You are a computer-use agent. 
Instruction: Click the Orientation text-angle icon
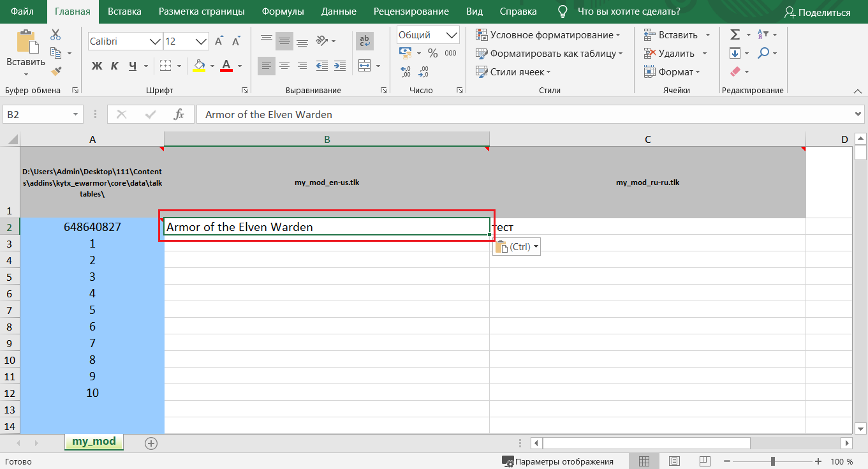point(322,41)
